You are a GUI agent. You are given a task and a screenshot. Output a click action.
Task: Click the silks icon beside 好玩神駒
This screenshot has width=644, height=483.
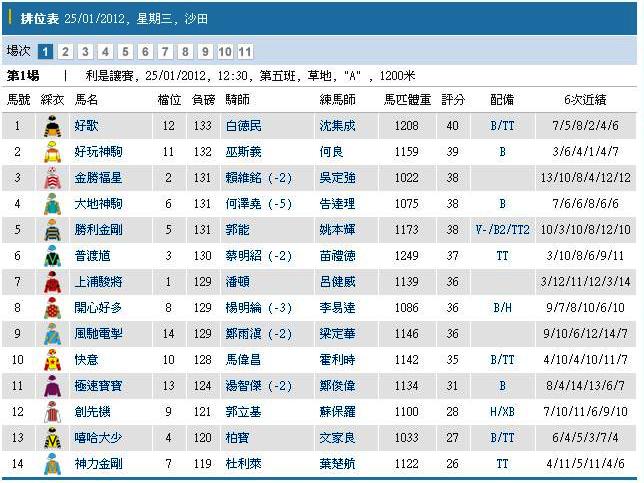point(52,152)
